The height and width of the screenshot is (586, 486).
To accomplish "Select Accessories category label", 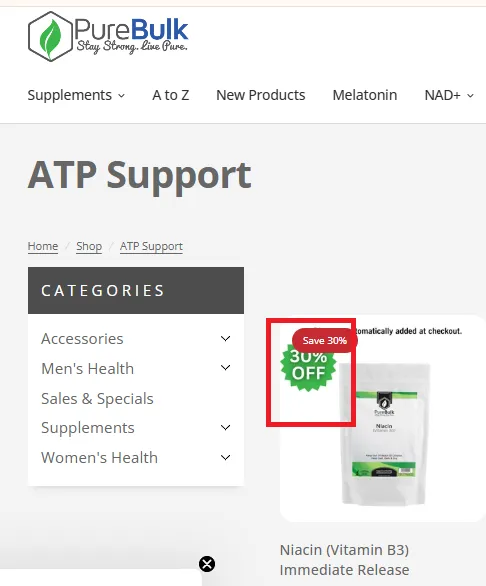I will click(82, 339).
